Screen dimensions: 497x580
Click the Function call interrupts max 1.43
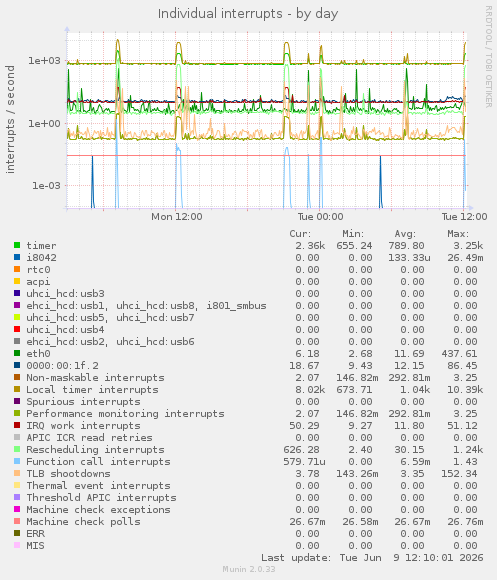(465, 462)
